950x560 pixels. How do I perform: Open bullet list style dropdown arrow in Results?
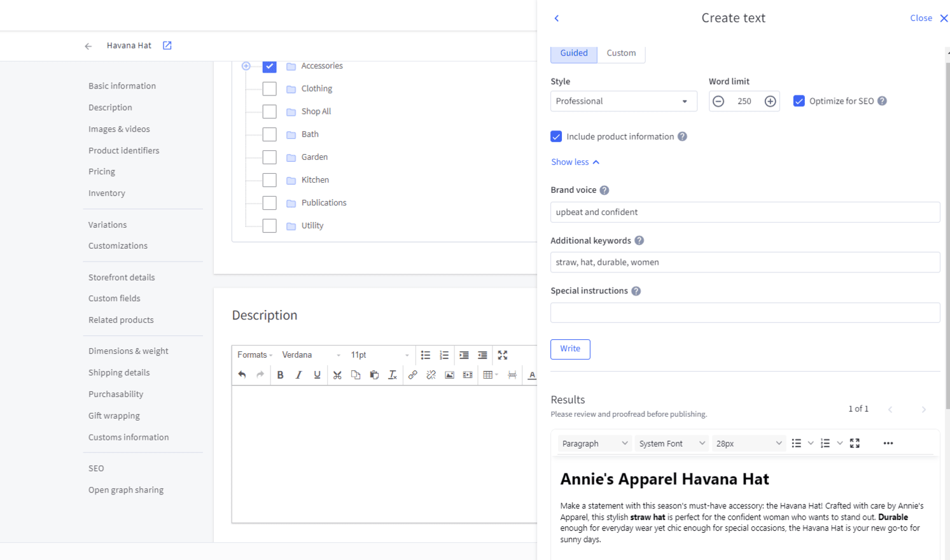tap(811, 444)
